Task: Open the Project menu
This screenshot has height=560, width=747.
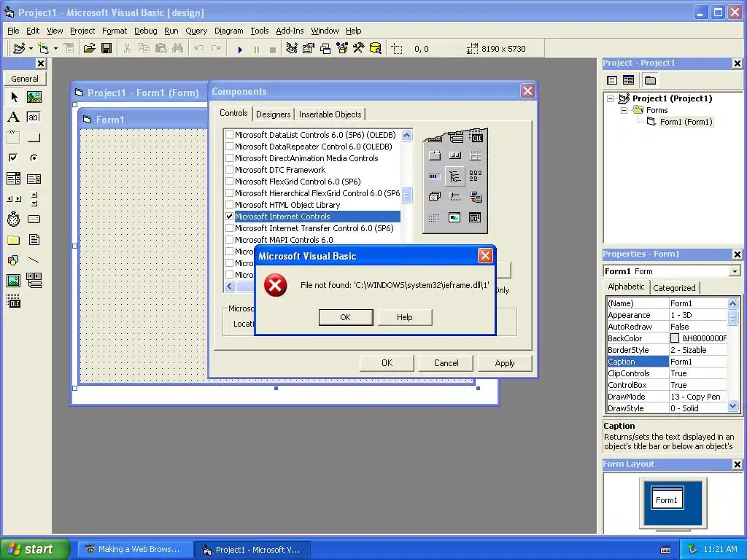Action: pos(82,31)
